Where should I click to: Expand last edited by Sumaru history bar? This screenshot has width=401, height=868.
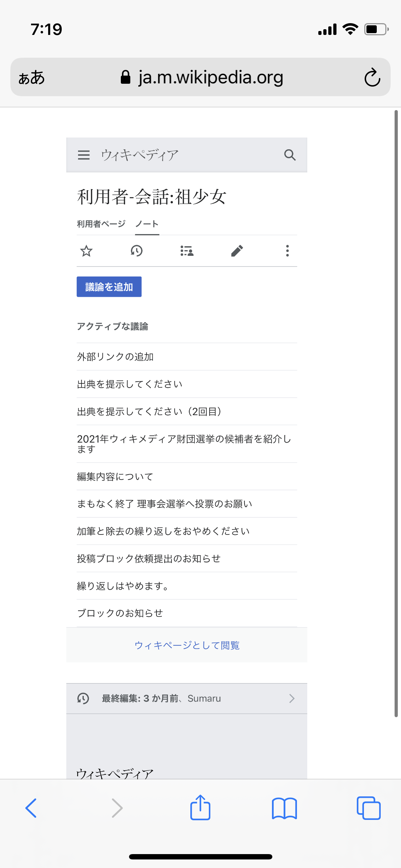tap(186, 698)
